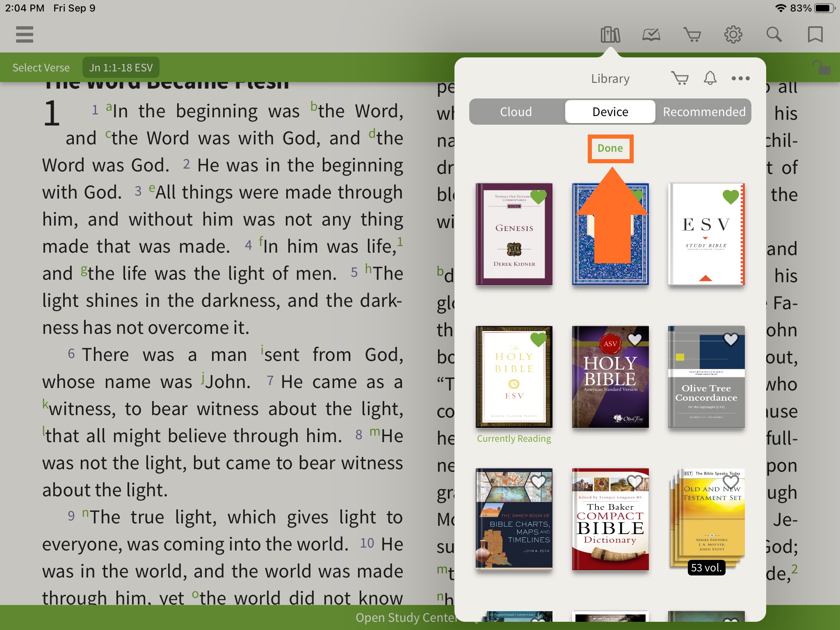Open the Holy Bible ESV cover
The height and width of the screenshot is (630, 840).
(514, 377)
